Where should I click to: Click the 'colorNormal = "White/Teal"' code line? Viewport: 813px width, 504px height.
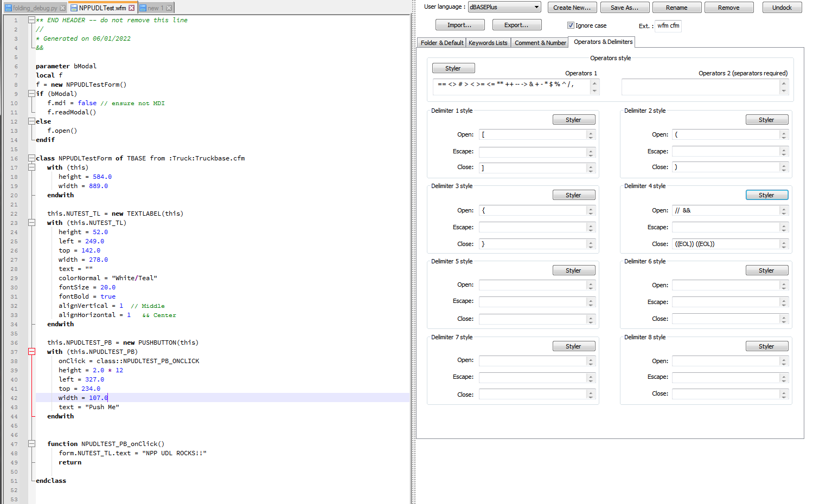coord(108,278)
